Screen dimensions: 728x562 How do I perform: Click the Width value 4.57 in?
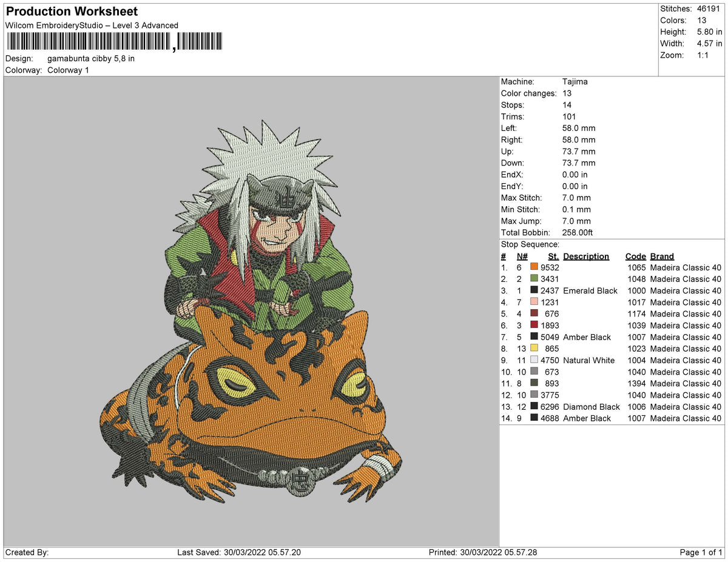point(709,44)
